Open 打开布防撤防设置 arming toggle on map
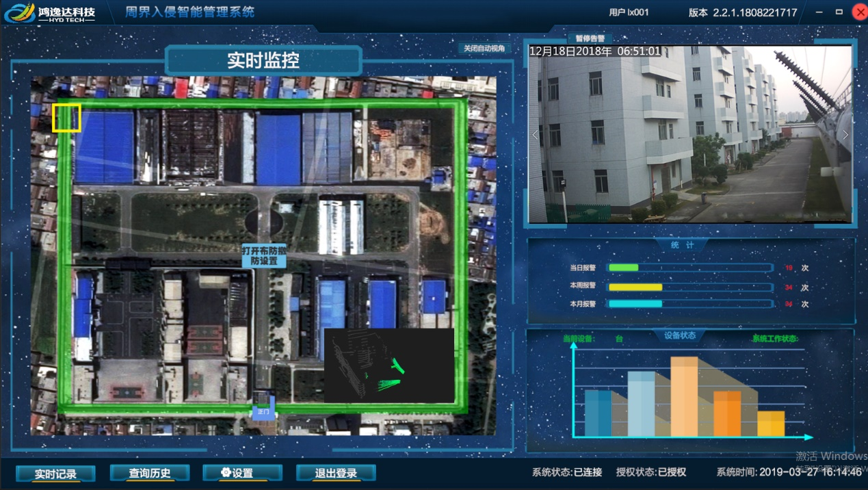This screenshot has height=490, width=868. [264, 255]
